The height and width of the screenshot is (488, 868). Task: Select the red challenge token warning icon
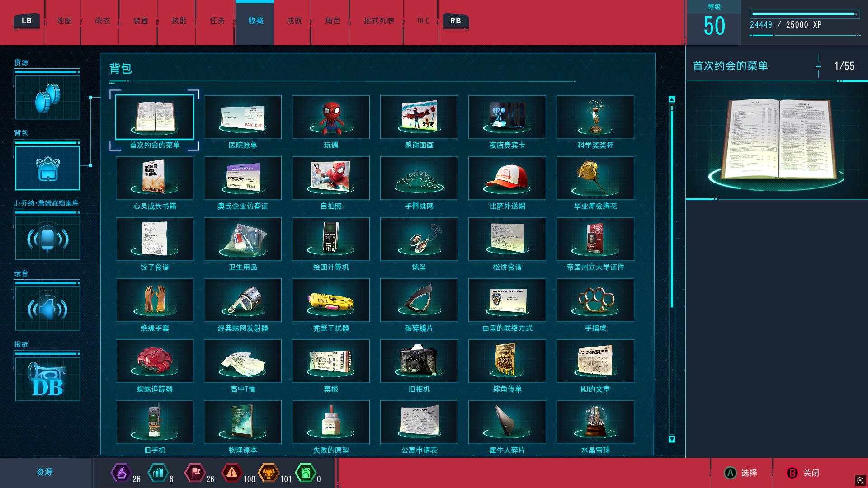(232, 473)
